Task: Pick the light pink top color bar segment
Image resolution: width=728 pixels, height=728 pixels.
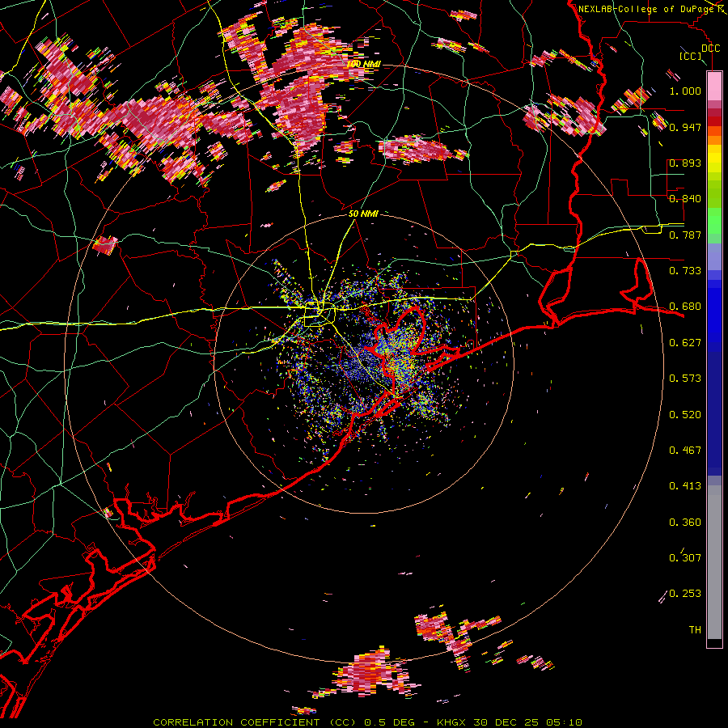Action: point(714,86)
